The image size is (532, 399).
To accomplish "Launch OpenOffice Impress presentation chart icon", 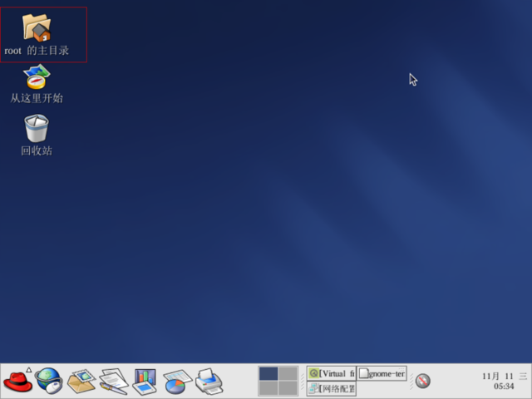I will tap(145, 382).
